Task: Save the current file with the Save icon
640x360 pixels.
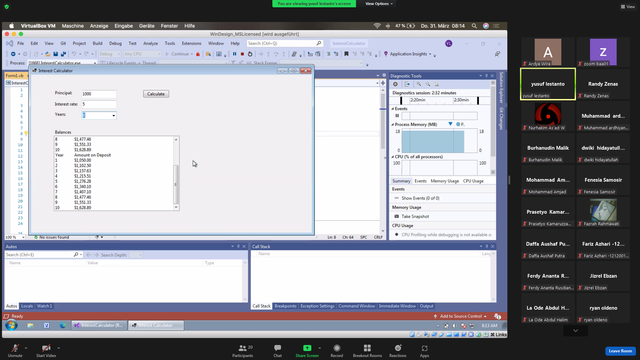Action: click(x=56, y=54)
